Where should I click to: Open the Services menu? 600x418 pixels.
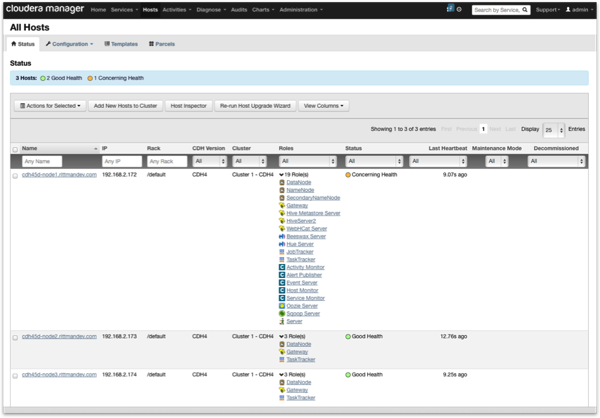point(124,10)
